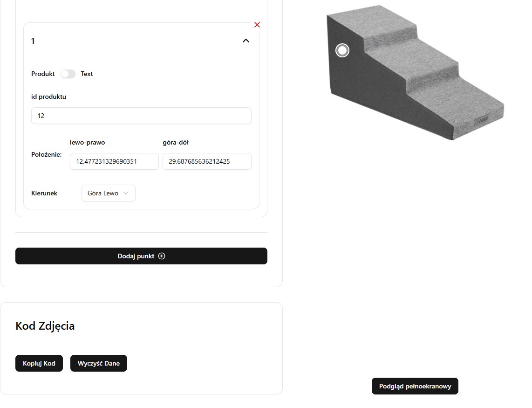Select the Text label next to the switch
This screenshot has width=532, height=408.
tap(87, 74)
